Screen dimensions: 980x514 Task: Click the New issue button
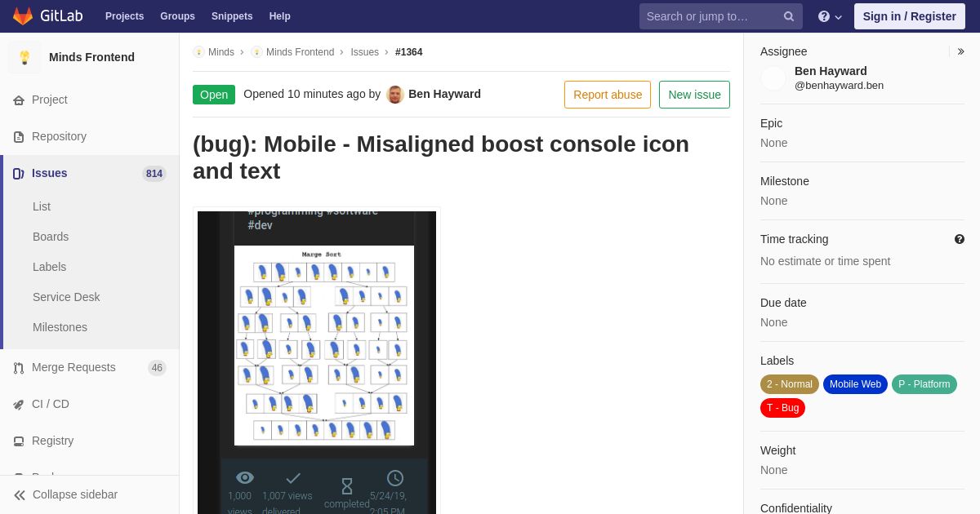click(x=694, y=95)
